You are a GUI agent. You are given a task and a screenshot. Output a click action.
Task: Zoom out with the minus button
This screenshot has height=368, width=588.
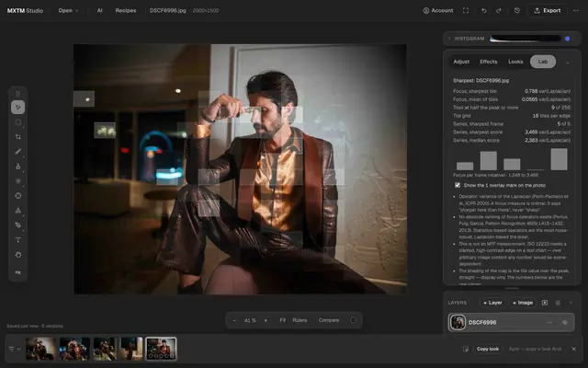(x=234, y=320)
